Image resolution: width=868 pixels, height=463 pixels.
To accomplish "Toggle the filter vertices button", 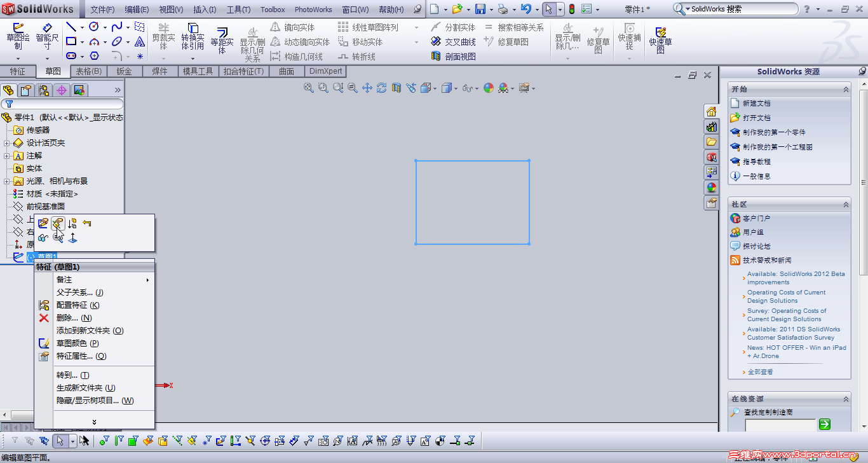I will click(x=104, y=440).
